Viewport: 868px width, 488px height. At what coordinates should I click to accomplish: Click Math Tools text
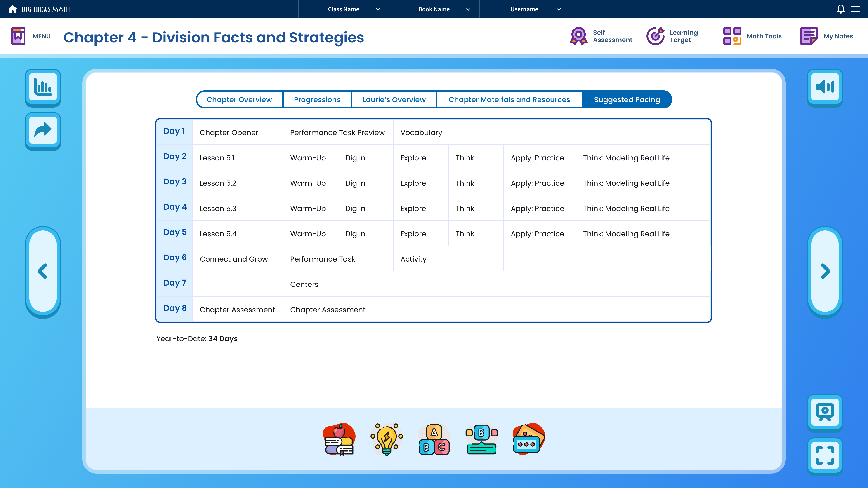point(764,36)
